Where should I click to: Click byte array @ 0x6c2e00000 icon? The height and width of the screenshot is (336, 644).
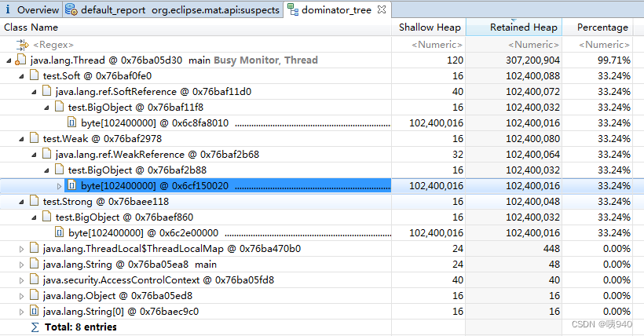click(59, 233)
